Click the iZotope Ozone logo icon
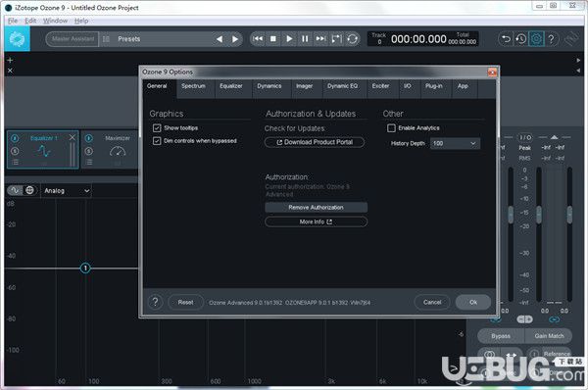 point(18,38)
